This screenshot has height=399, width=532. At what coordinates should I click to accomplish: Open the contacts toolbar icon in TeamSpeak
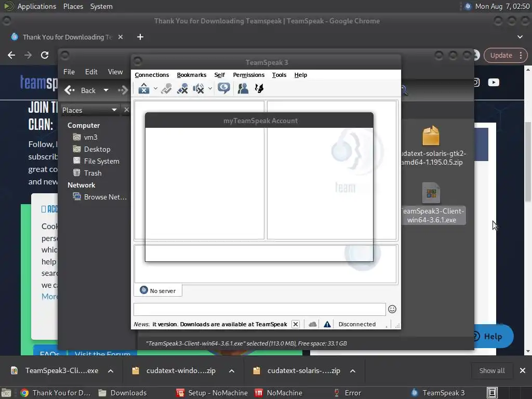click(243, 88)
